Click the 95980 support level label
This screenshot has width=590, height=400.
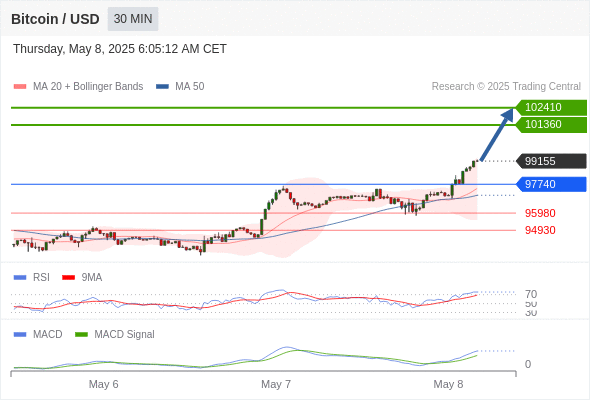pyautogui.click(x=540, y=213)
